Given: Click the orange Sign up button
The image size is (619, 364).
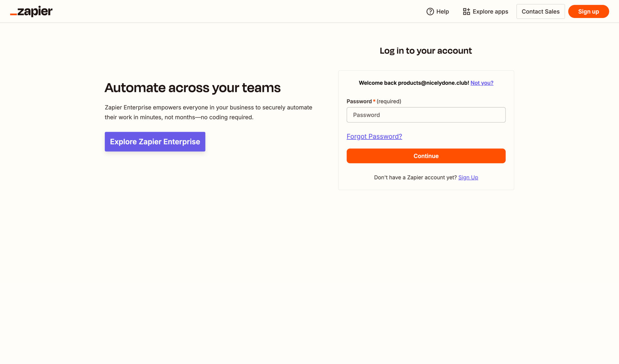Looking at the screenshot, I should [588, 11].
